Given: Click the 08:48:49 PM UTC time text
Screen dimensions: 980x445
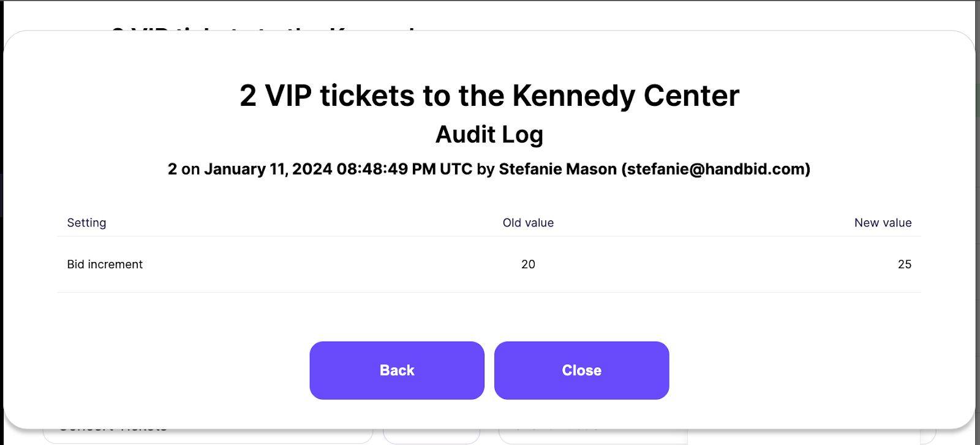Looking at the screenshot, I should (404, 169).
